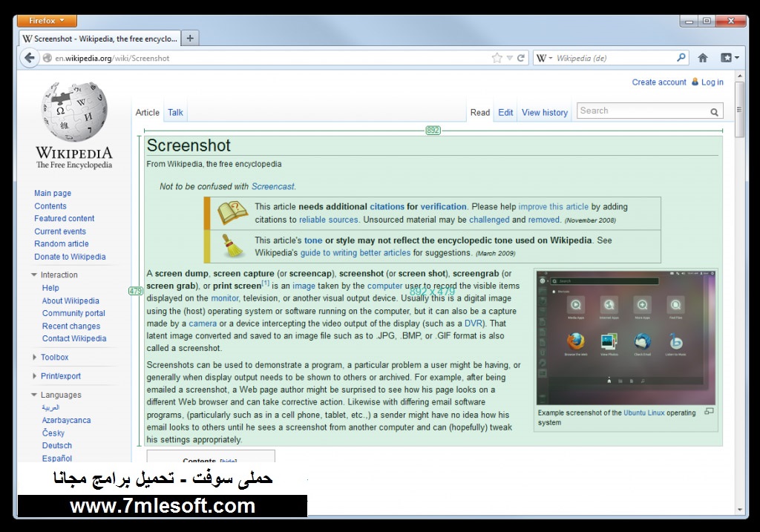Click the broom icon in the tone notice

(232, 246)
